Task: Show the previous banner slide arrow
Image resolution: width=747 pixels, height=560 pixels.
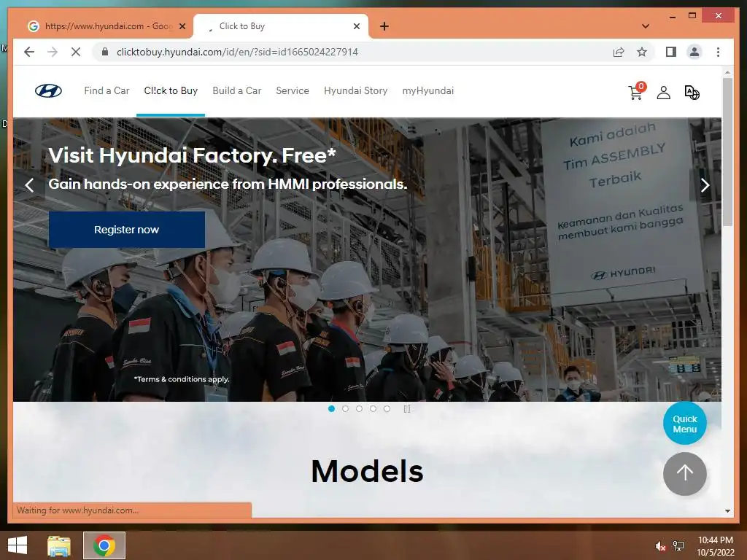Action: (x=29, y=184)
